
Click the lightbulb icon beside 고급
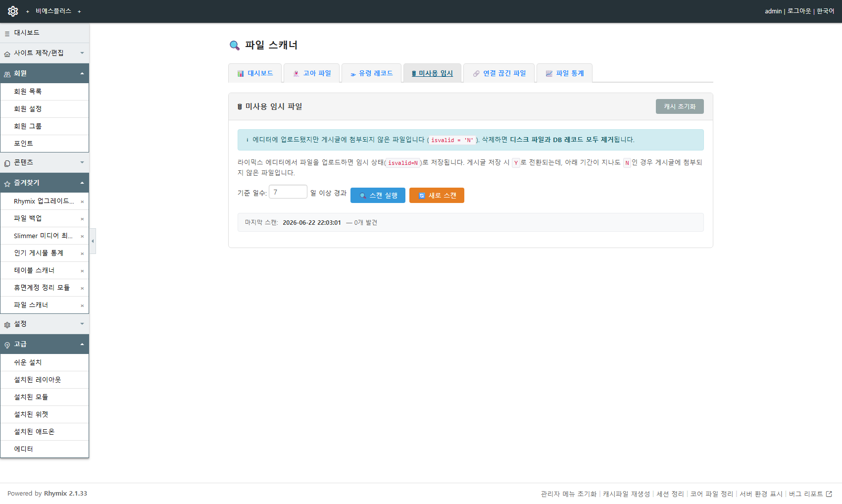(x=7, y=345)
